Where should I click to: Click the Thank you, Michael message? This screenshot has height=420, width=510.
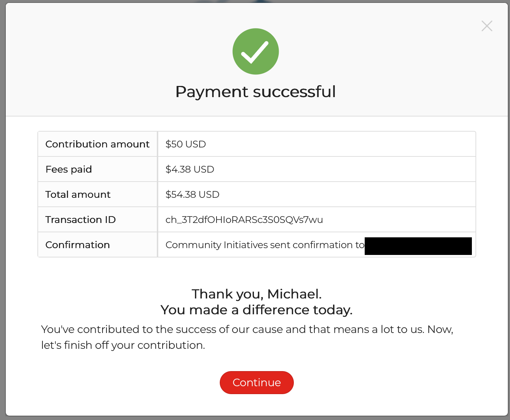click(x=256, y=294)
